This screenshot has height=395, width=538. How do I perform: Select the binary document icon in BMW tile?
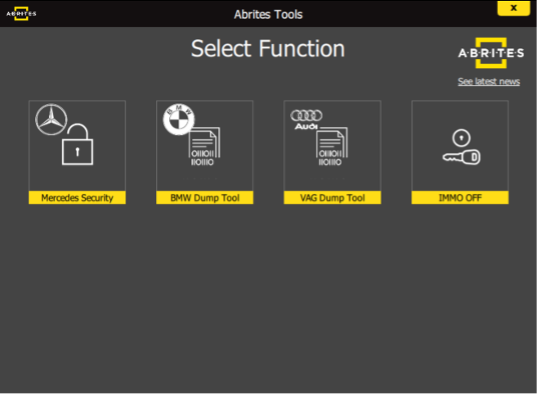click(x=204, y=147)
